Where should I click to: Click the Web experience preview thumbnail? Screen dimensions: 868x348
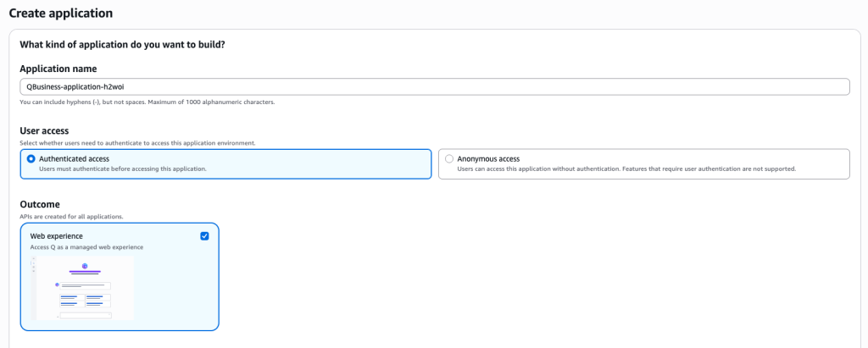tap(82, 288)
